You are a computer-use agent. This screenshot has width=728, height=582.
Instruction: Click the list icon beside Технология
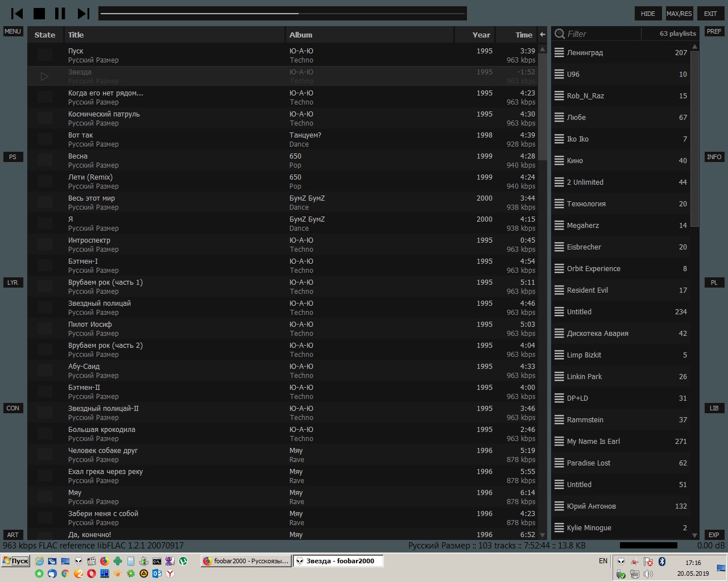[x=559, y=204]
